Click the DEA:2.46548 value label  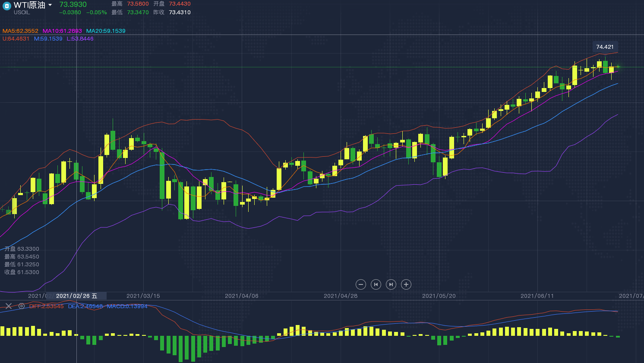point(85,306)
